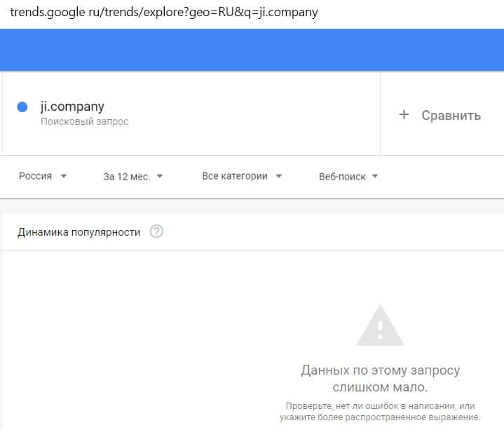
Task: Click the Данных по этому запросу слишком мало message
Action: [380, 378]
